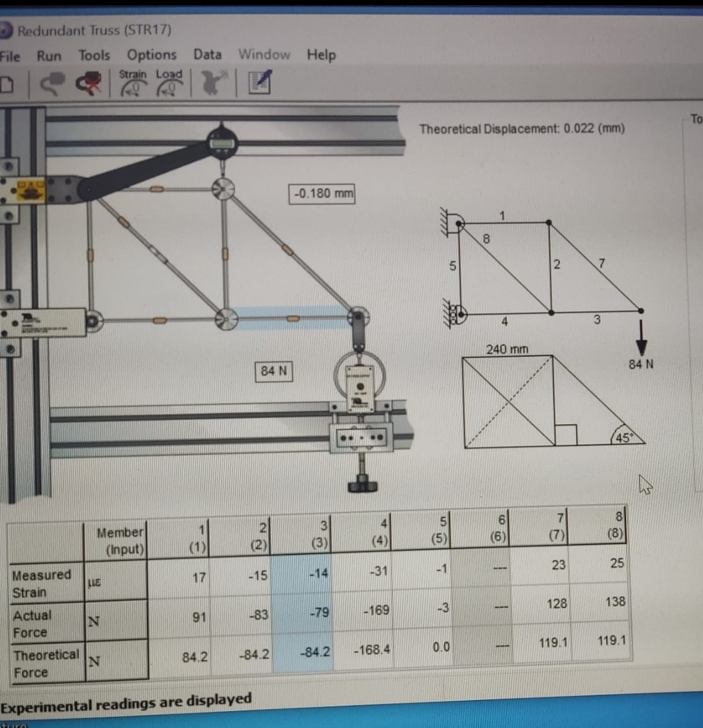The width and height of the screenshot is (703, 728).
Task: Create a new experiment file
Action: tap(7, 83)
